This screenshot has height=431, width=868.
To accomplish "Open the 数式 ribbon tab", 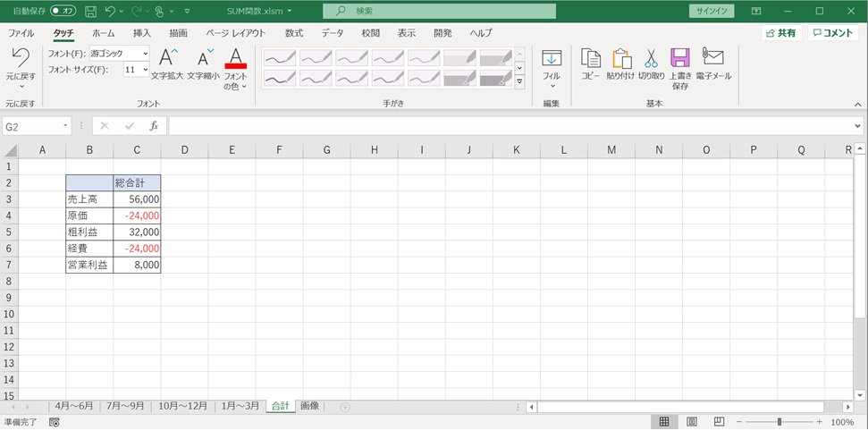I will click(x=293, y=32).
